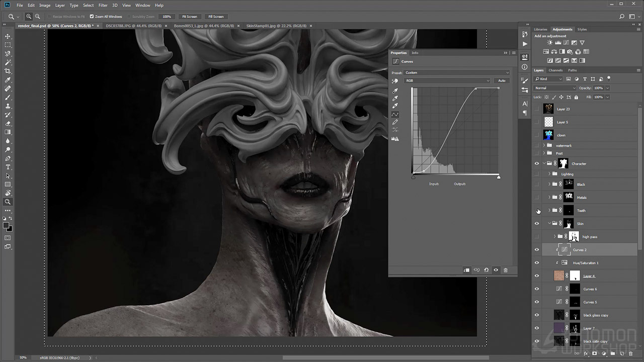This screenshot has height=362, width=644.
Task: Select the Gradient tool
Action: pos(8,132)
